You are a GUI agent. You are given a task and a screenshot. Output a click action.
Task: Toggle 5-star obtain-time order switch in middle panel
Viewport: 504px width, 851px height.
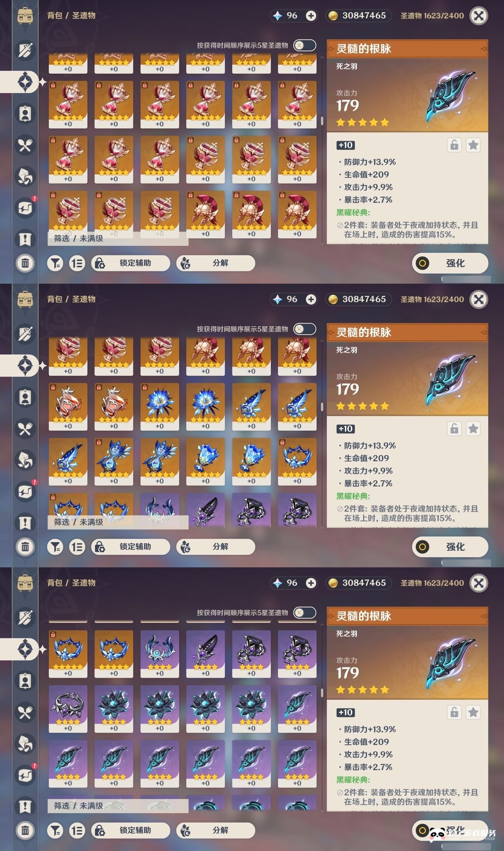[x=305, y=329]
